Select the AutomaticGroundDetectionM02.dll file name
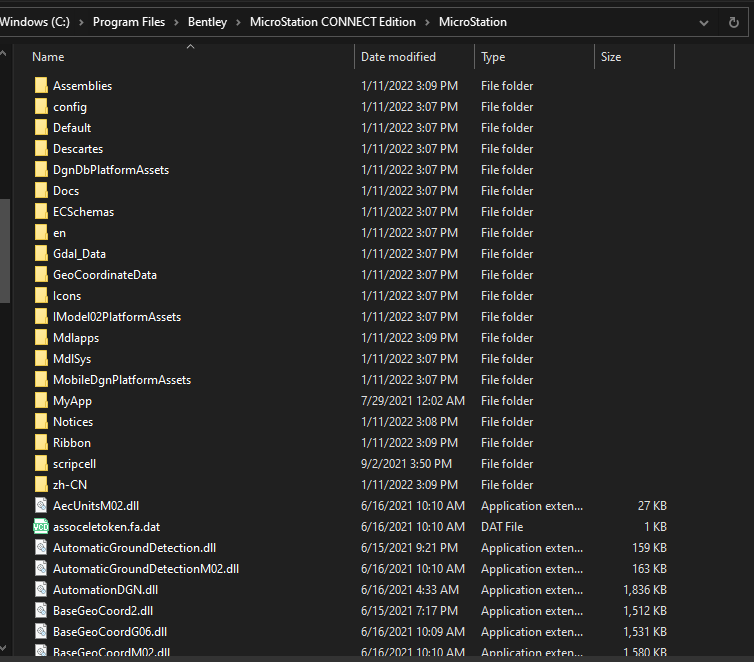Screen dimensions: 754x662 [146, 569]
